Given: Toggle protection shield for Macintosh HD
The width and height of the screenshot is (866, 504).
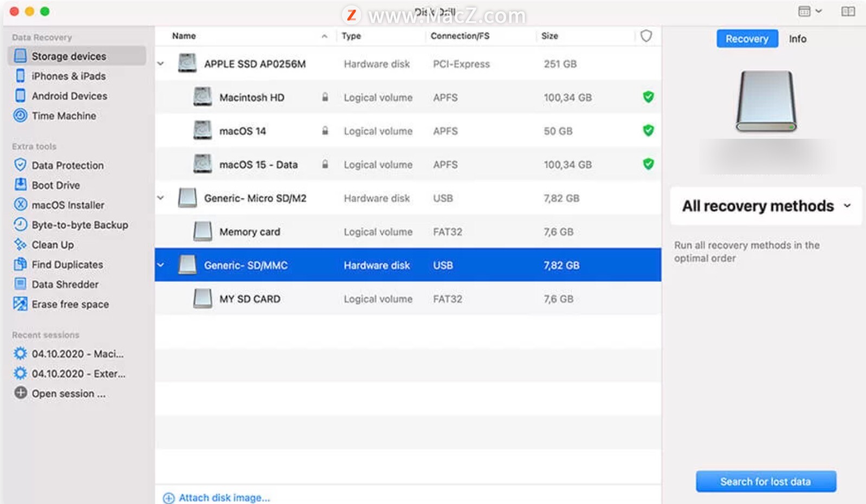Looking at the screenshot, I should click(x=648, y=97).
